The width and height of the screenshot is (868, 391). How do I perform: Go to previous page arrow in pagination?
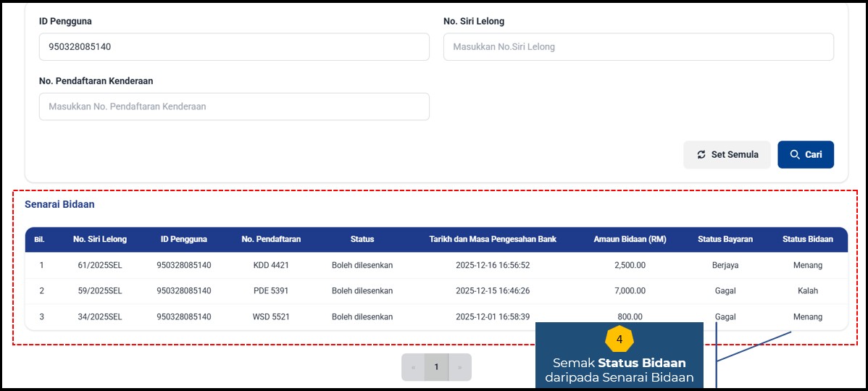(x=413, y=367)
